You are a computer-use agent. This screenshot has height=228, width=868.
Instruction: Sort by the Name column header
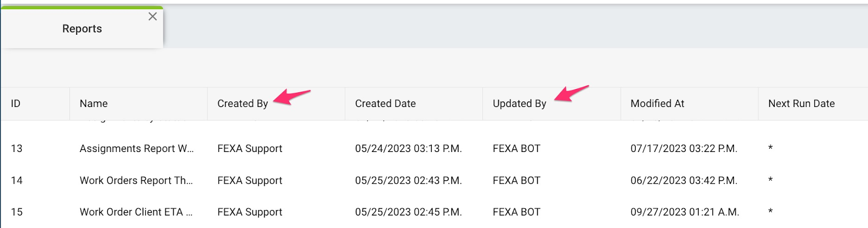point(94,104)
